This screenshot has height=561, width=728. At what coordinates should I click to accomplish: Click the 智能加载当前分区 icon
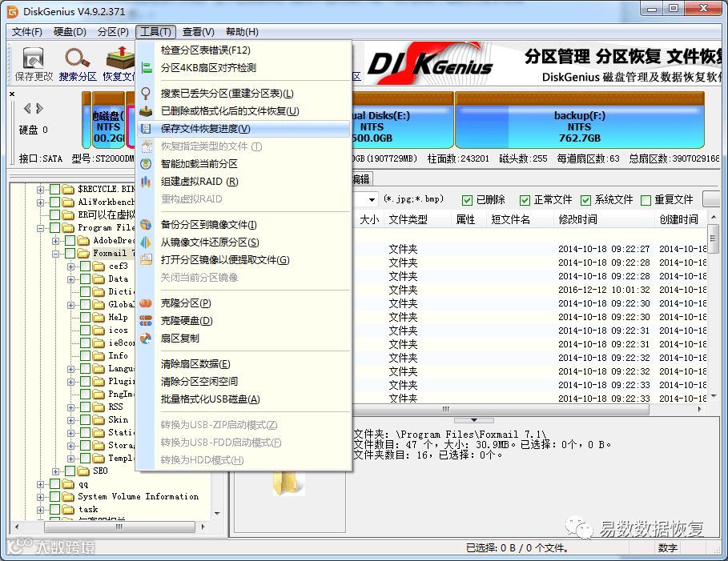coord(146,164)
